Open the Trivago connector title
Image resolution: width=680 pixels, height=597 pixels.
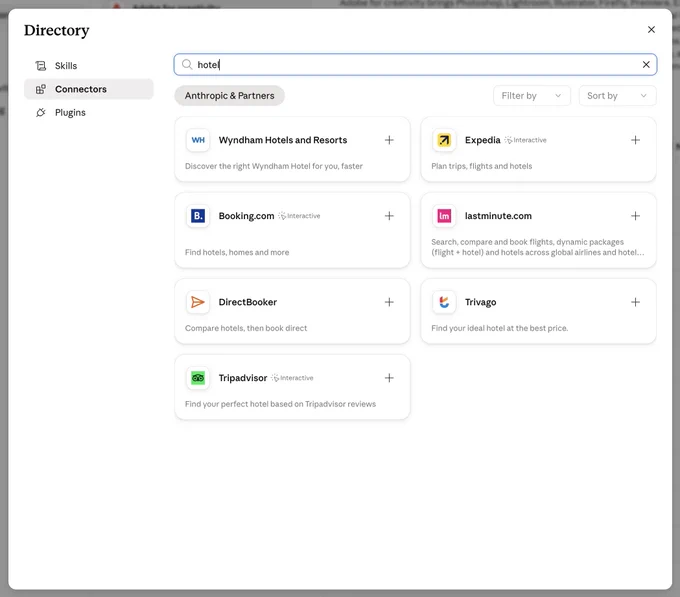[481, 302]
